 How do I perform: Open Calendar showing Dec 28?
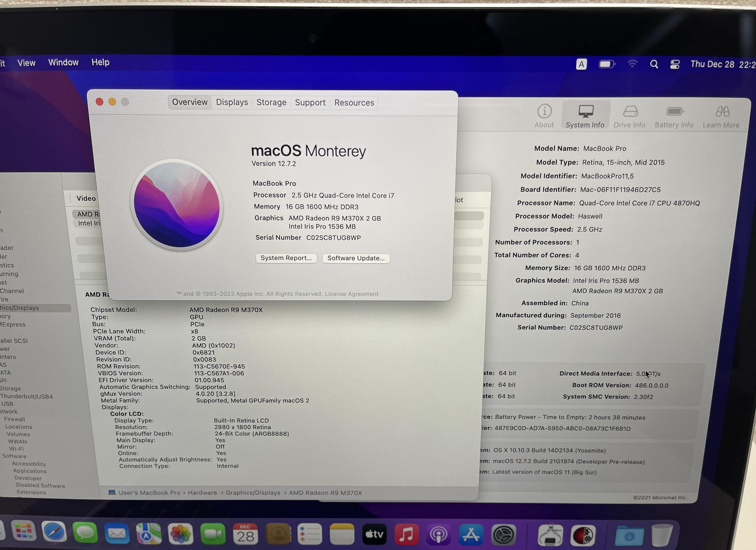point(245,534)
